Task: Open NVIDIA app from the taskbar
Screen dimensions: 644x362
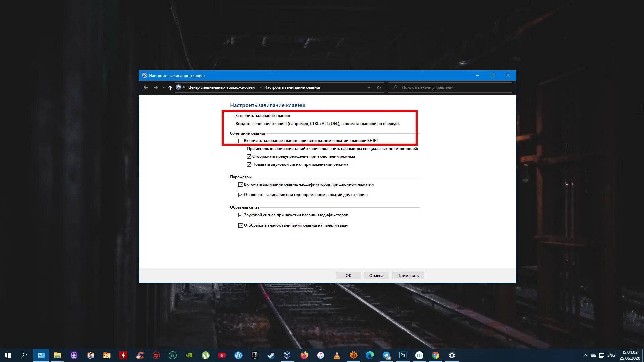Action: pyautogui.click(x=189, y=355)
